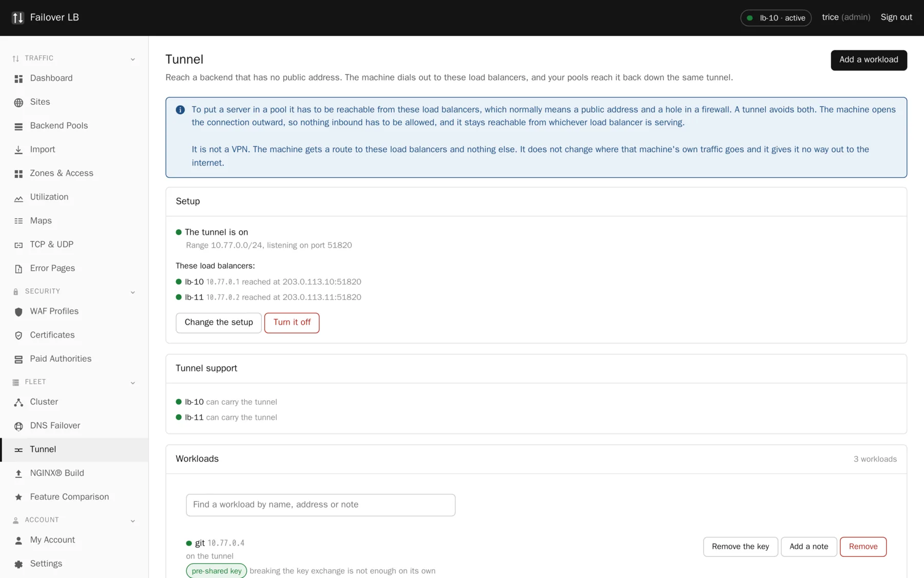Click the info icon in the blue notice
Viewport: 924px width, 578px height.
pos(180,110)
